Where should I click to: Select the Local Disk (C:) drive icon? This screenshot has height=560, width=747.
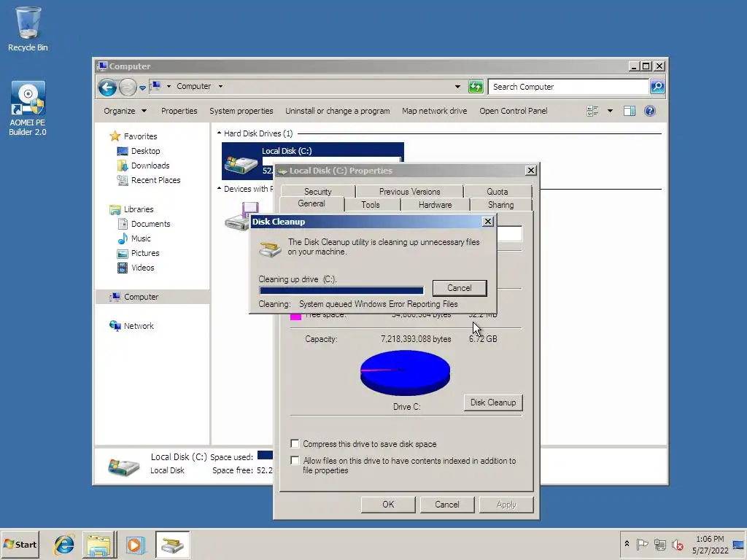(x=241, y=165)
